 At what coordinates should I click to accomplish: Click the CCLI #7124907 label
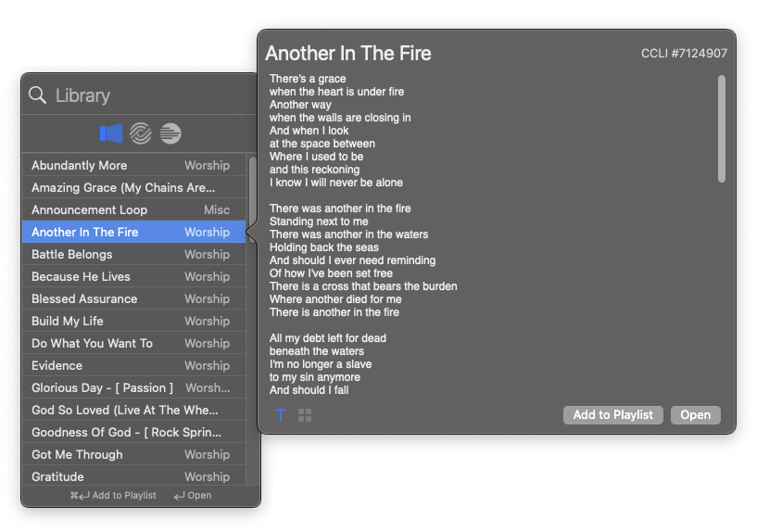pyautogui.click(x=684, y=54)
